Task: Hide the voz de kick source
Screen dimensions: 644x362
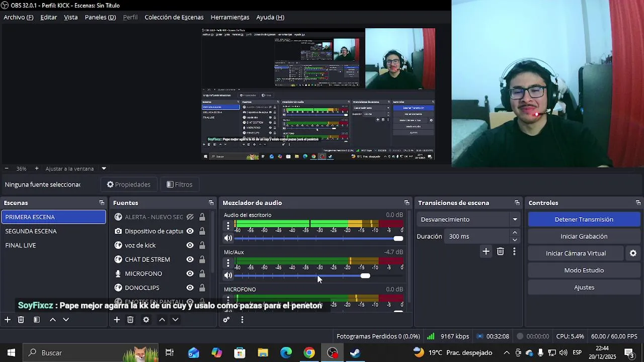Action: coord(190,245)
